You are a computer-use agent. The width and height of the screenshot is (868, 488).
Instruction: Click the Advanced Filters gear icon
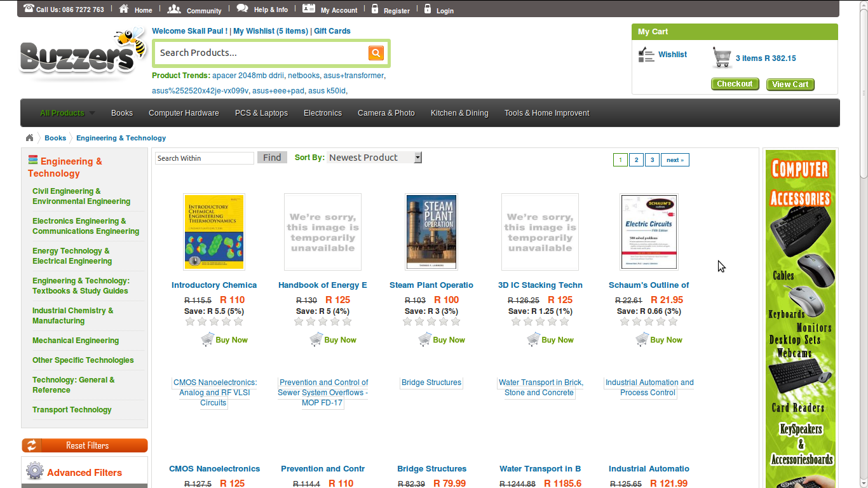34,471
